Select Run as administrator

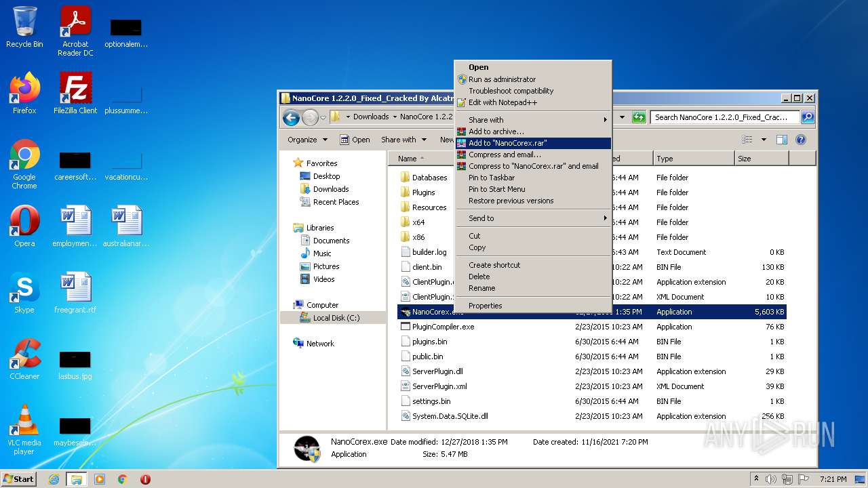click(x=534, y=79)
